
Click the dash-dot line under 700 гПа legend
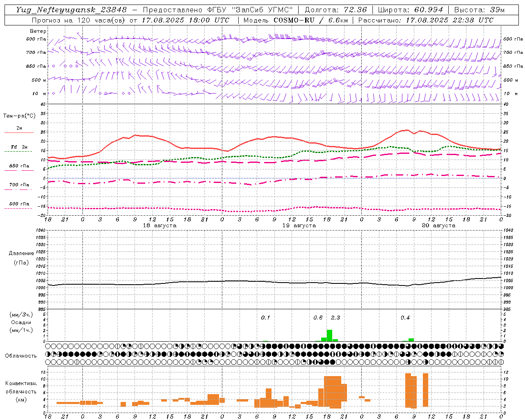18,189
